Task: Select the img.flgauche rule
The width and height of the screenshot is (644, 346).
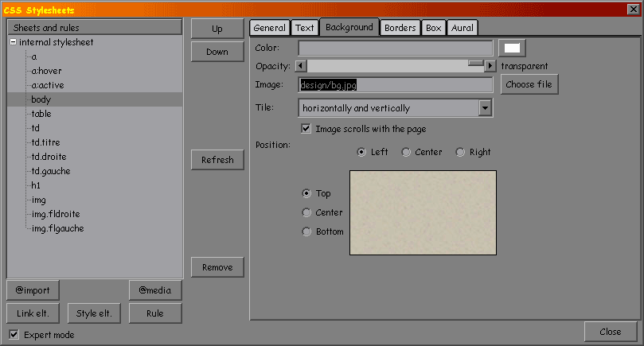Action: (58, 228)
